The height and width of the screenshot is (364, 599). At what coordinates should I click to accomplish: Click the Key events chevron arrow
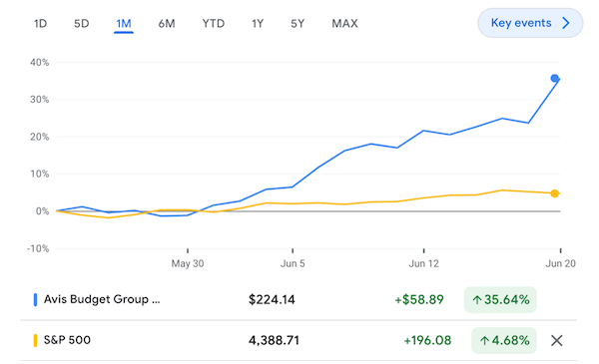tap(566, 23)
